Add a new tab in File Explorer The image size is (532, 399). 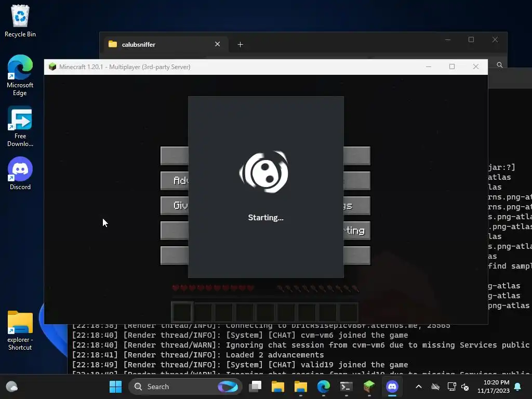tap(240, 45)
